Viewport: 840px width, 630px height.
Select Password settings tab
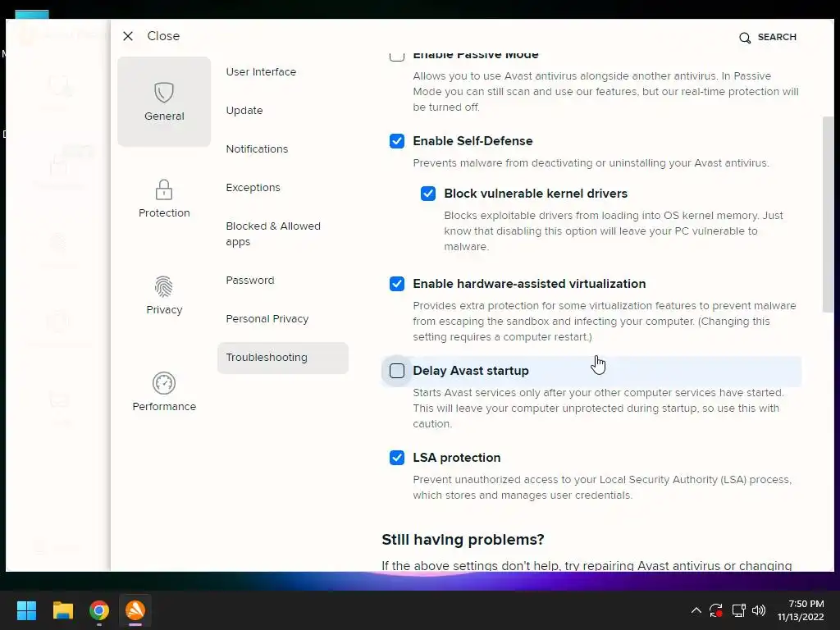pyautogui.click(x=250, y=281)
